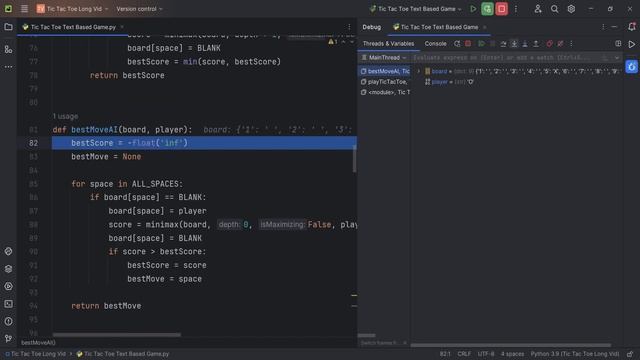Click the Step Over debugger icon
The width and height of the screenshot is (640, 360).
click(x=503, y=44)
